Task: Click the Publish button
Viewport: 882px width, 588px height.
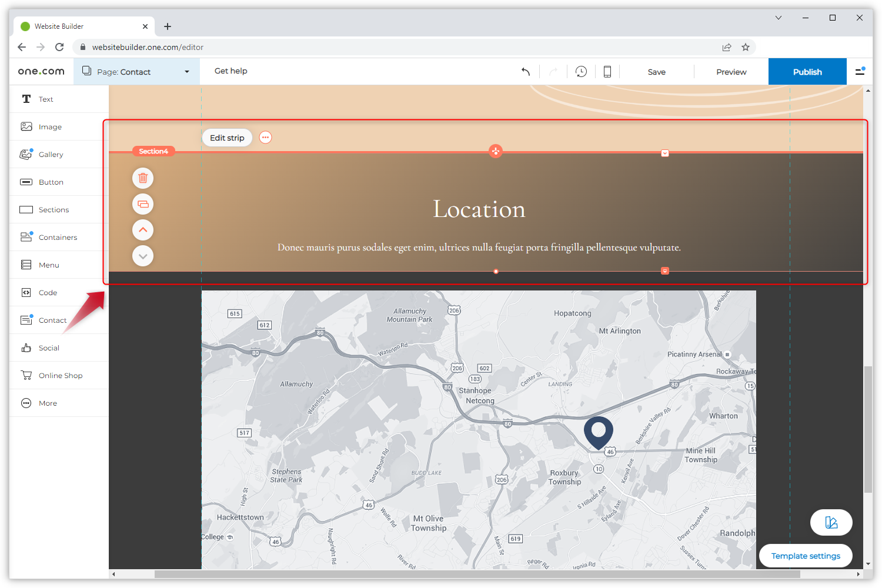Action: point(807,72)
